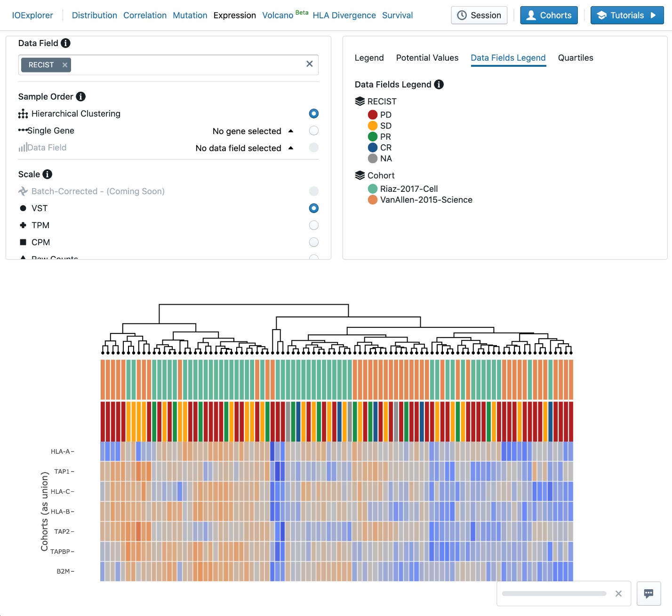Viewport: 672px width, 616px height.
Task: Enable the TPM scale option
Action: point(313,225)
